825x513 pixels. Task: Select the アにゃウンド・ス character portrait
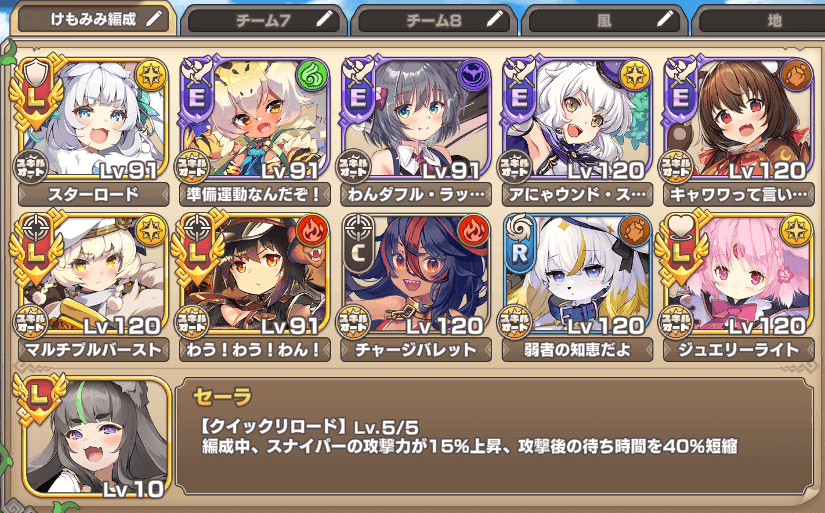click(577, 117)
